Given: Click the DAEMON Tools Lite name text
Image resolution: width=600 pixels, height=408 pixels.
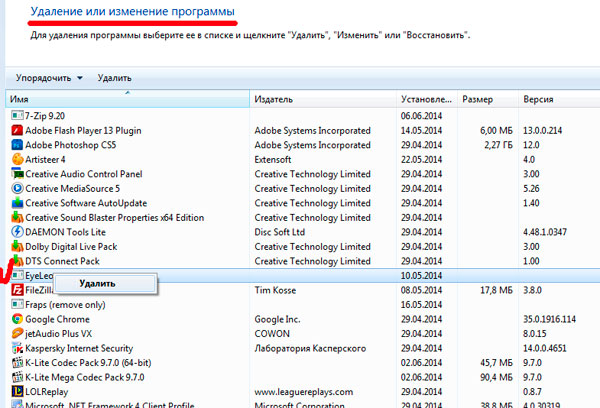Looking at the screenshot, I should (x=65, y=232).
